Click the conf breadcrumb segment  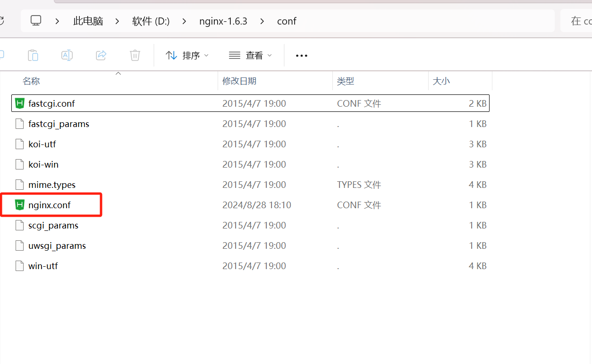[287, 21]
